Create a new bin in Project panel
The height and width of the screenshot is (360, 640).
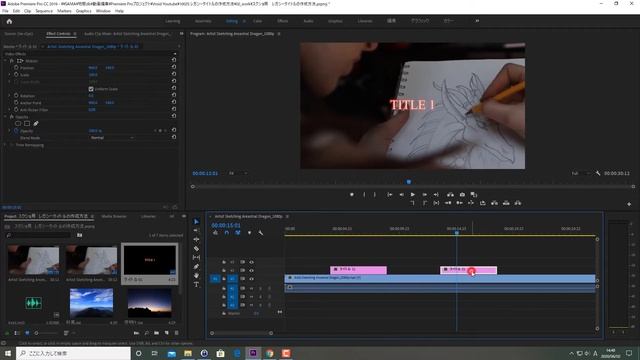pyautogui.click(x=156, y=333)
